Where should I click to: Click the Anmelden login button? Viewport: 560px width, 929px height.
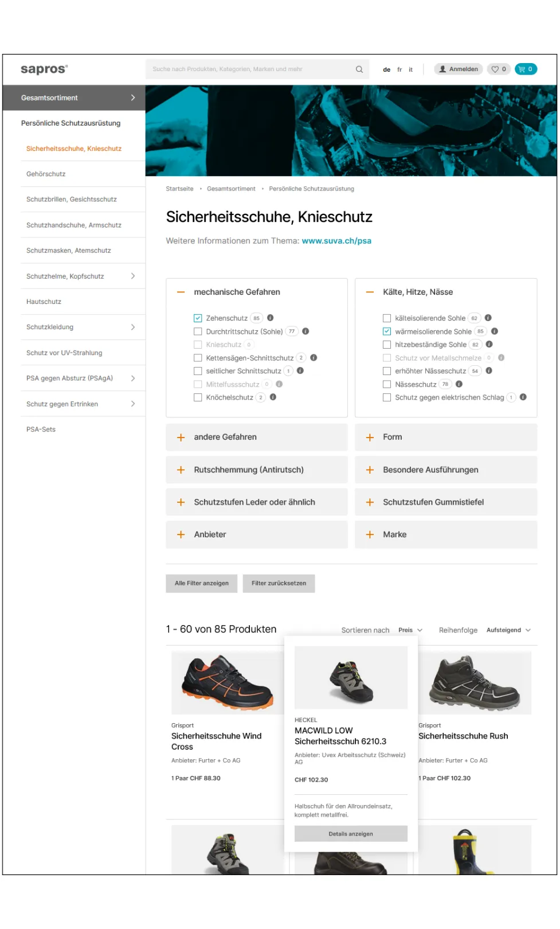[458, 69]
